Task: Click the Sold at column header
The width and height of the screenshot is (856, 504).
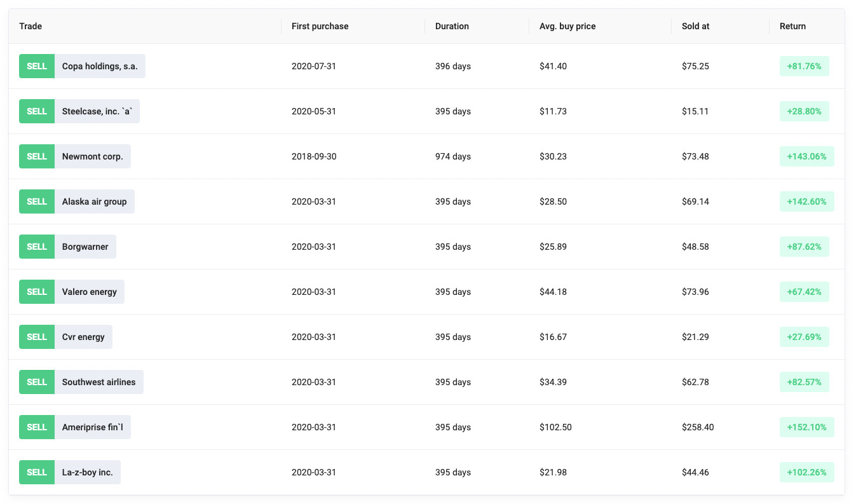Action: (721, 26)
